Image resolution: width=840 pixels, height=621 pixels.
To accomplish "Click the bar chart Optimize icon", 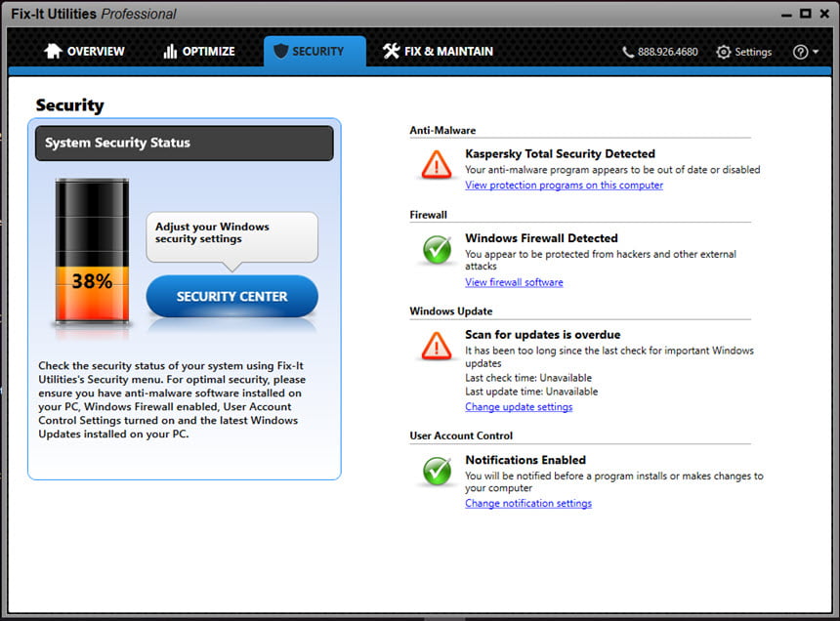I will pyautogui.click(x=170, y=51).
